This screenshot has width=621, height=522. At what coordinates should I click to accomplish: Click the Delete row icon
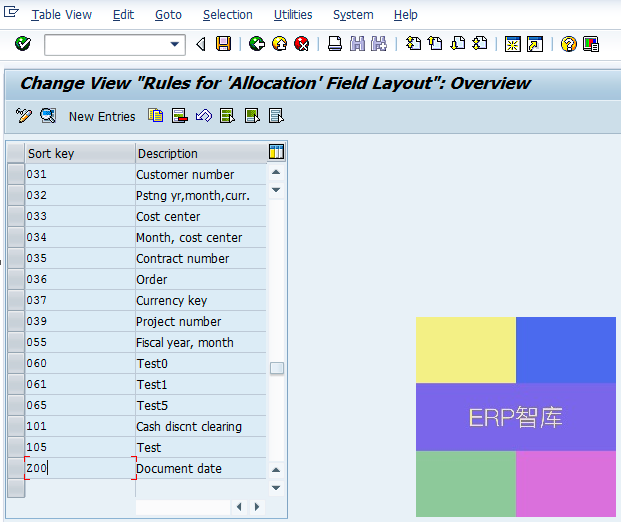(179, 116)
